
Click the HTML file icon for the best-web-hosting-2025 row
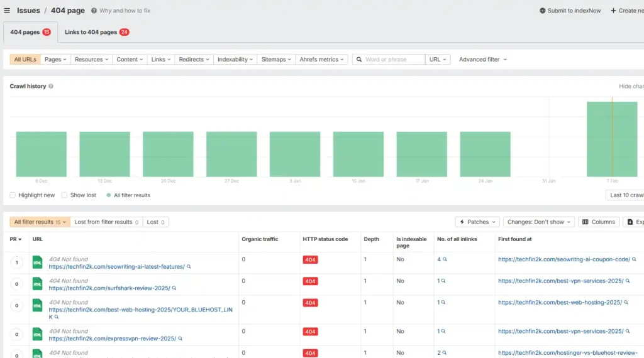tap(37, 305)
